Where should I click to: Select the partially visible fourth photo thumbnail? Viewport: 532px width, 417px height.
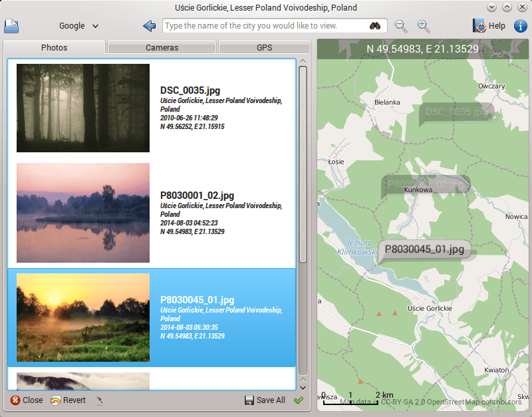pos(83,381)
